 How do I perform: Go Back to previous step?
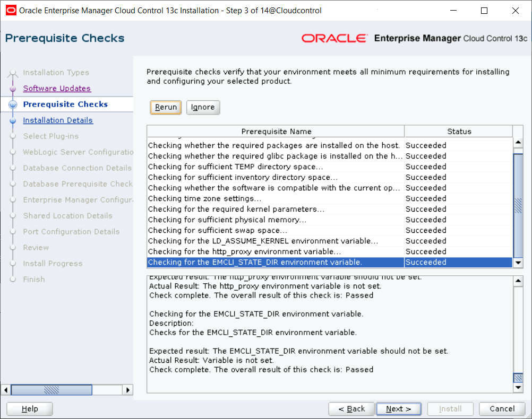tap(351, 409)
